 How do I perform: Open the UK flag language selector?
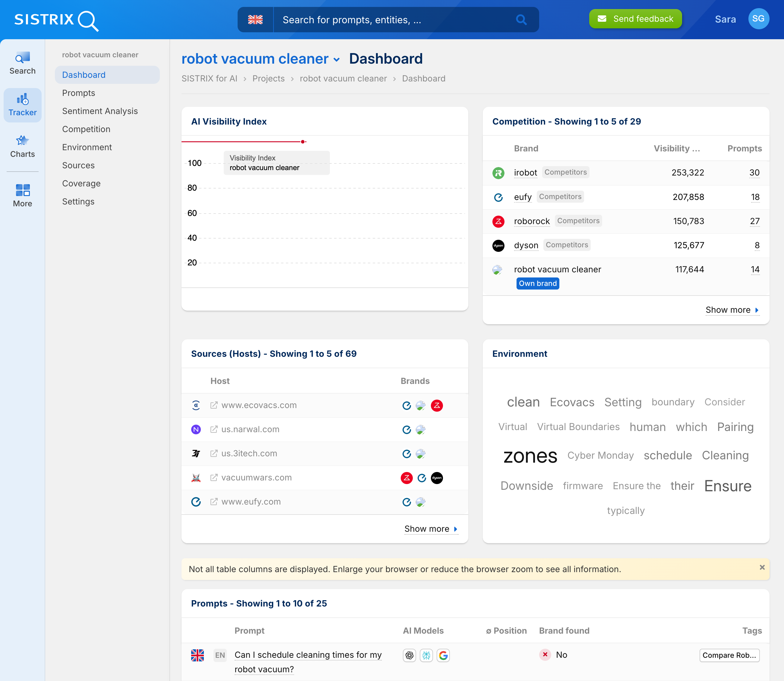pos(256,19)
